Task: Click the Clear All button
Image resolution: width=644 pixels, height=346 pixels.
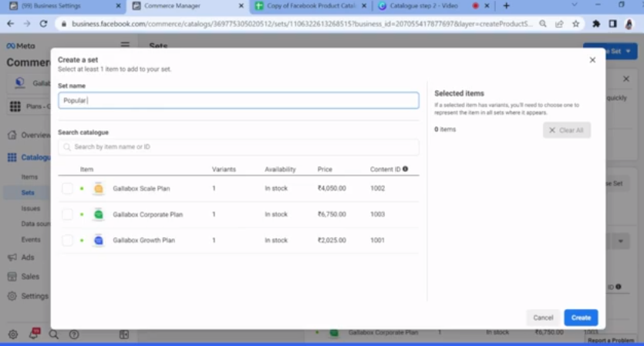Action: coord(566,130)
